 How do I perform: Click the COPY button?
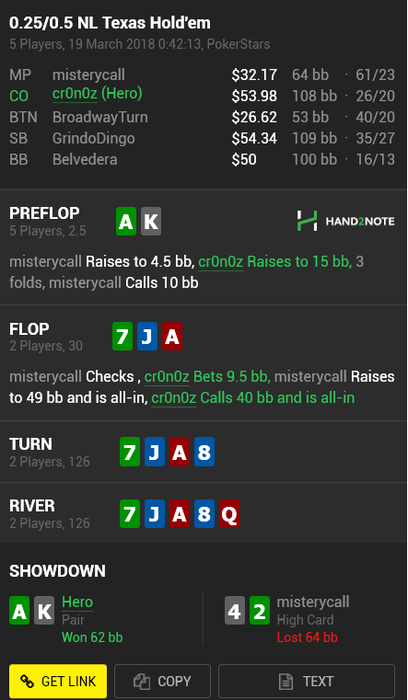click(x=162, y=681)
